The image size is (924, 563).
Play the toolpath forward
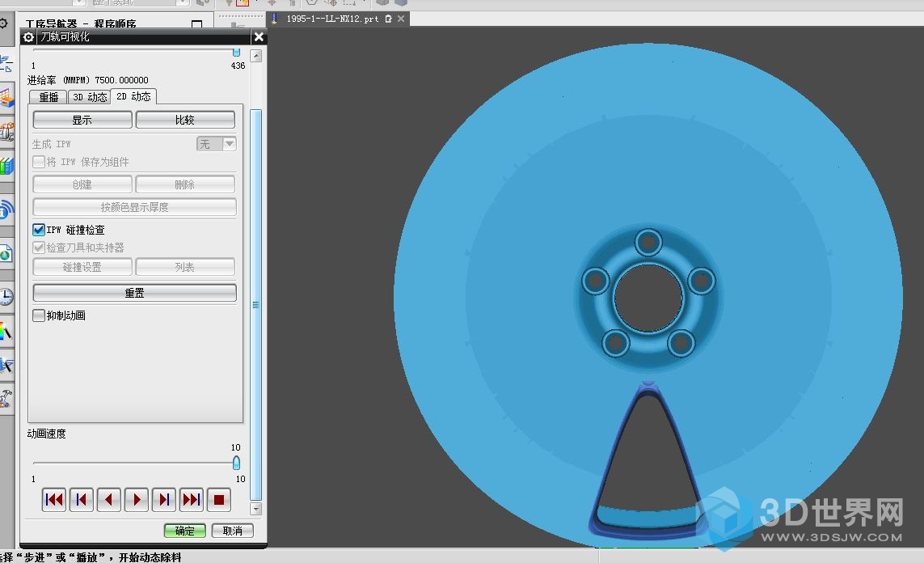tap(136, 500)
